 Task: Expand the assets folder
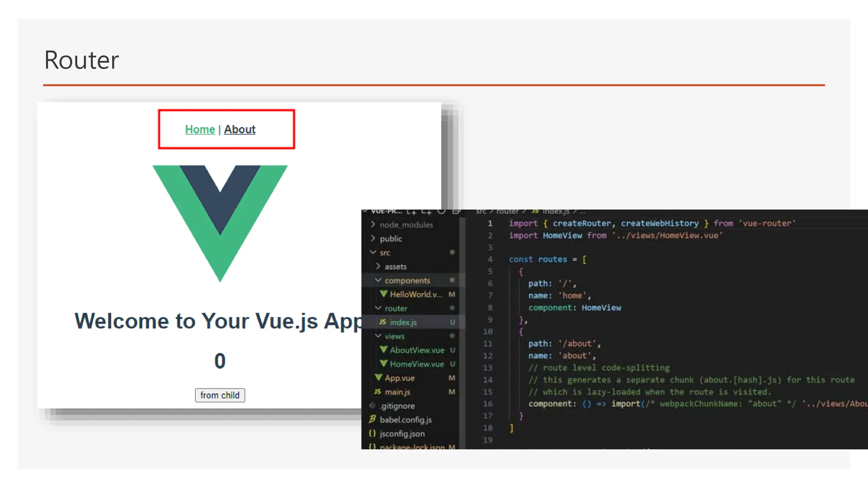[378, 266]
